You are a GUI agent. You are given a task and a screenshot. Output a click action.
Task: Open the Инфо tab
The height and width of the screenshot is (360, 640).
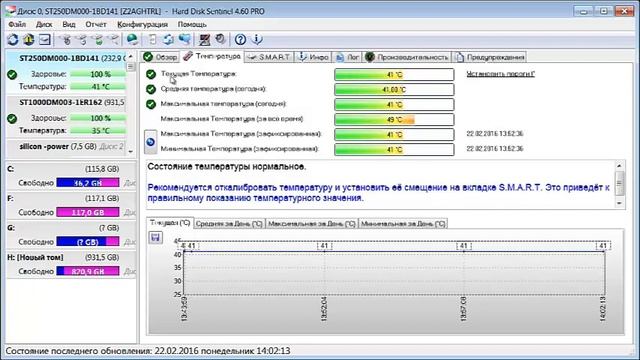313,57
